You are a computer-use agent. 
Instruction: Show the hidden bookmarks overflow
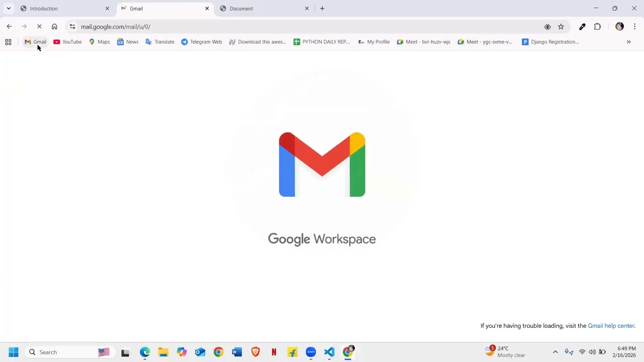point(628,42)
